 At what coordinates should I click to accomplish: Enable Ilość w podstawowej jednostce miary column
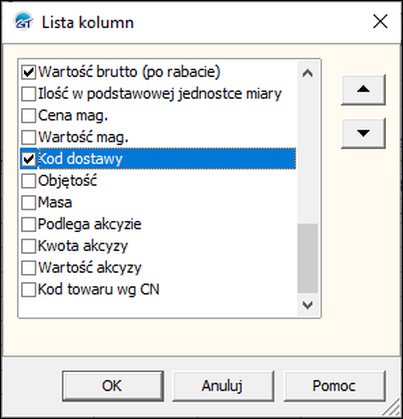[29, 94]
